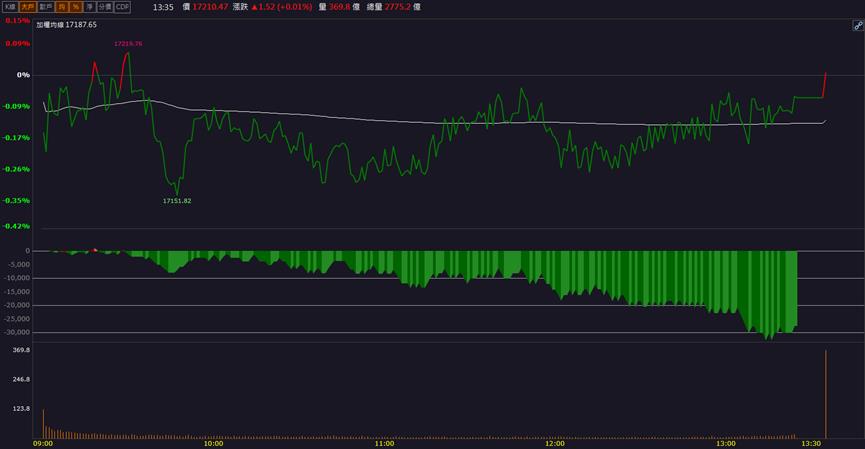865x449 pixels.
Task: Toggle the 均 average line button
Action: click(x=62, y=7)
